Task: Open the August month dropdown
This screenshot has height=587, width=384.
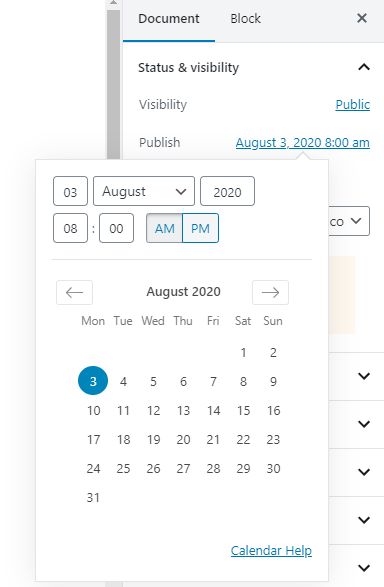Action: coord(144,191)
